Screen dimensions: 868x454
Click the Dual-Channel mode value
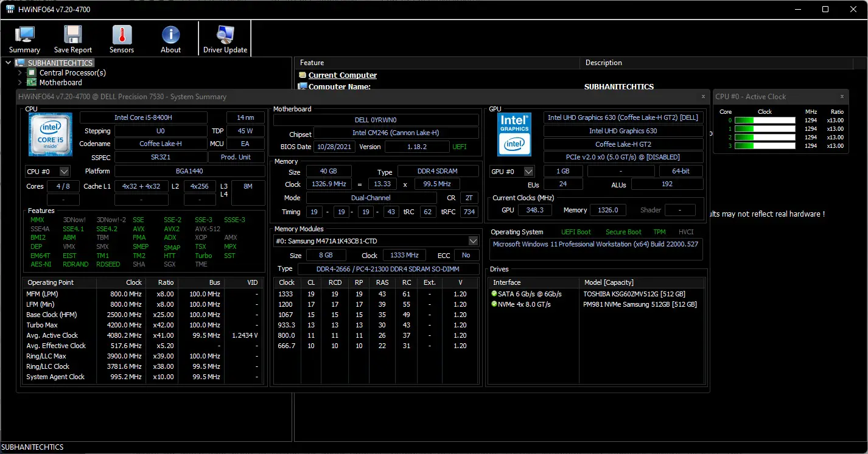(371, 198)
